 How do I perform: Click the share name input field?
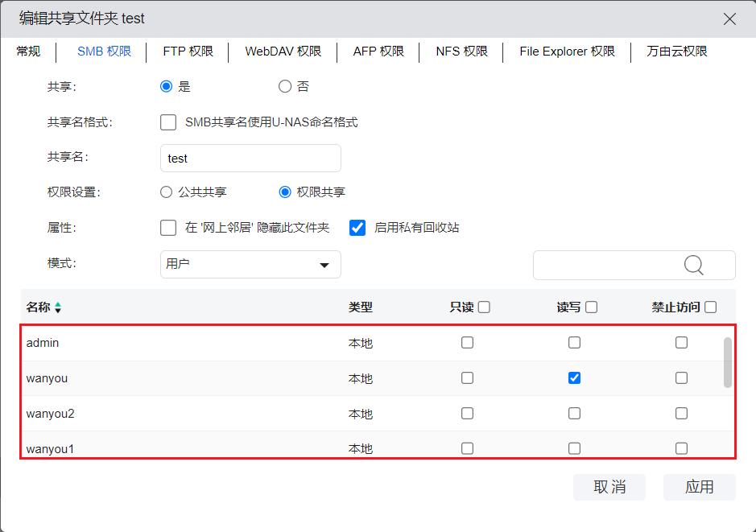[250, 159]
